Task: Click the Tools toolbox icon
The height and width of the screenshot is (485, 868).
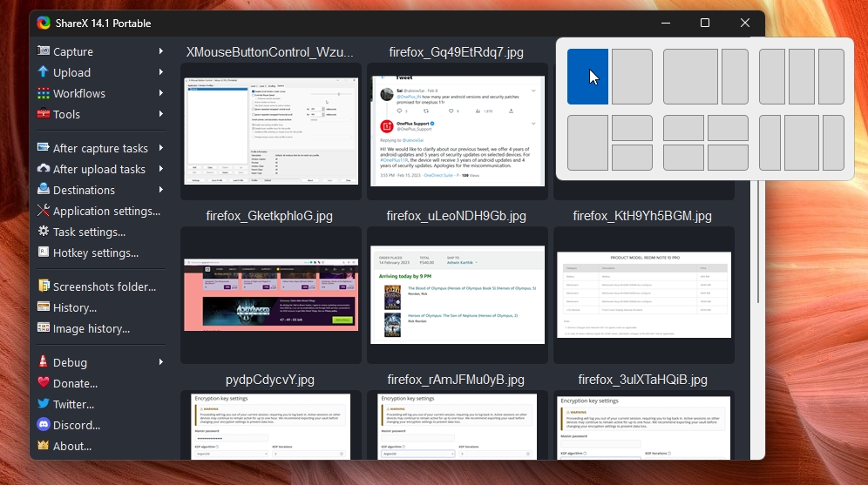Action: coord(44,114)
